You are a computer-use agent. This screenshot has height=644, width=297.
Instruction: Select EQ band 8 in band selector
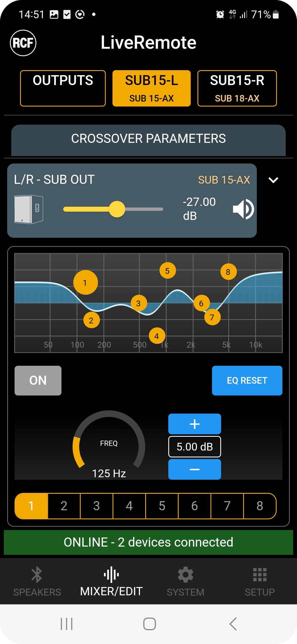pos(260,506)
